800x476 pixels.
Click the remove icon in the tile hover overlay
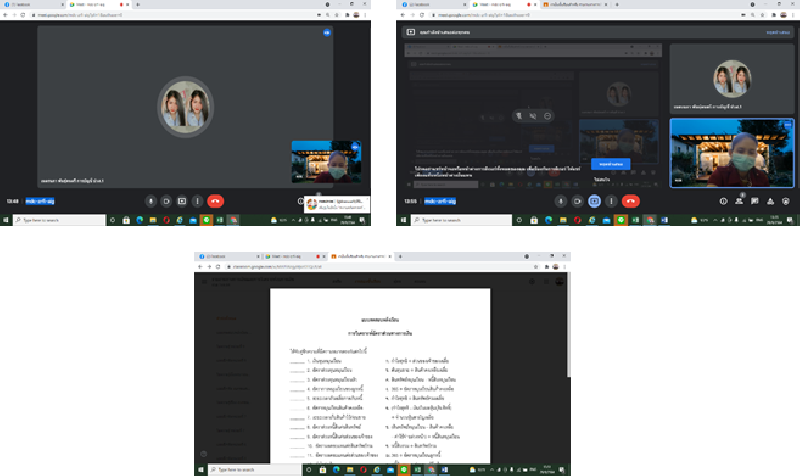click(548, 116)
